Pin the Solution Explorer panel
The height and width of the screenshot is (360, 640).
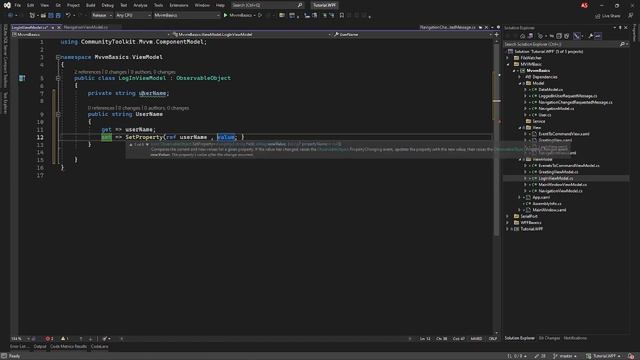[x=620, y=28]
